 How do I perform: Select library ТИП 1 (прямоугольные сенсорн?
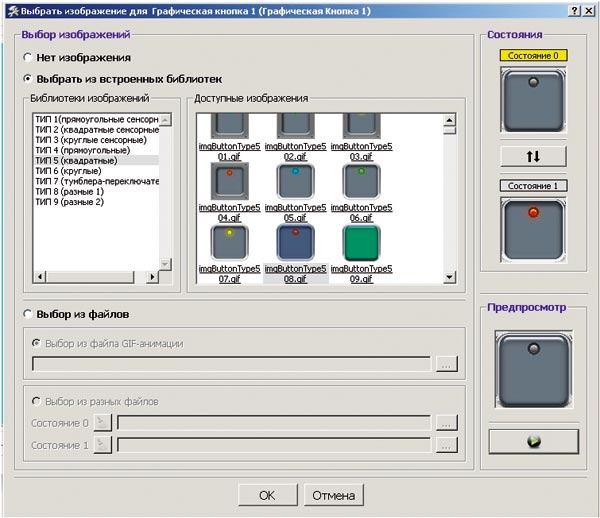(96, 119)
